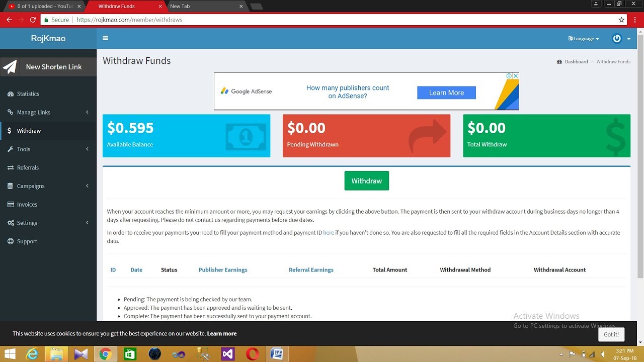The height and width of the screenshot is (362, 644).
Task: Sort by ID column header
Action: click(x=113, y=270)
